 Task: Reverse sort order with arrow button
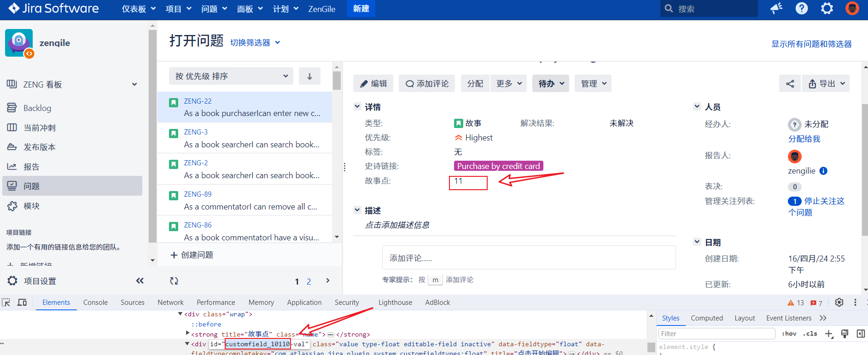click(x=309, y=76)
